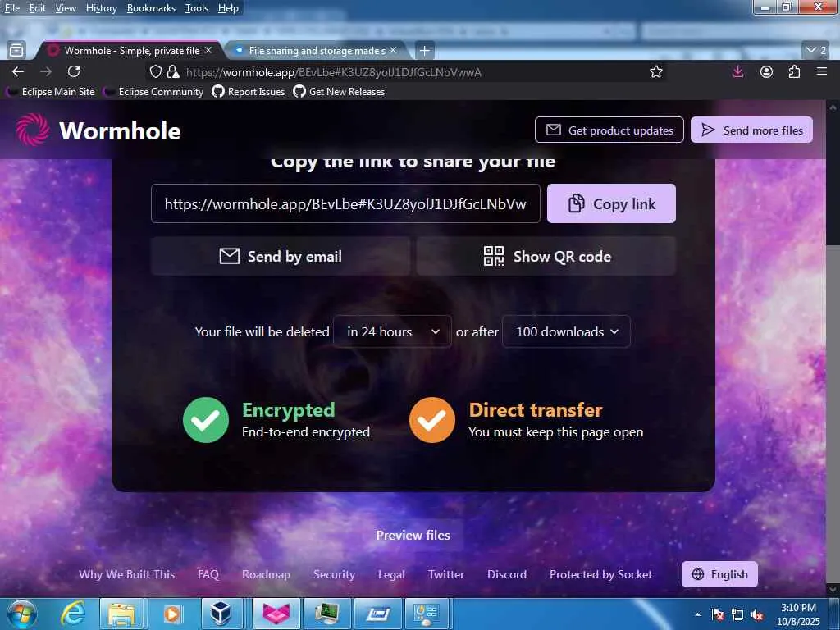This screenshot has width=840, height=630.
Task: Open the green terminal monitor taskbar icon
Action: (x=326, y=614)
